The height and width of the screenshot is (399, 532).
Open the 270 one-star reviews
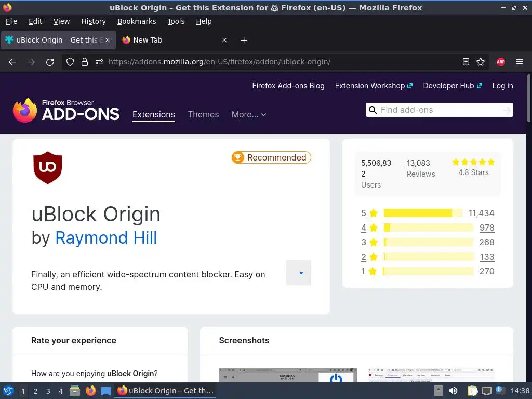coord(487,272)
